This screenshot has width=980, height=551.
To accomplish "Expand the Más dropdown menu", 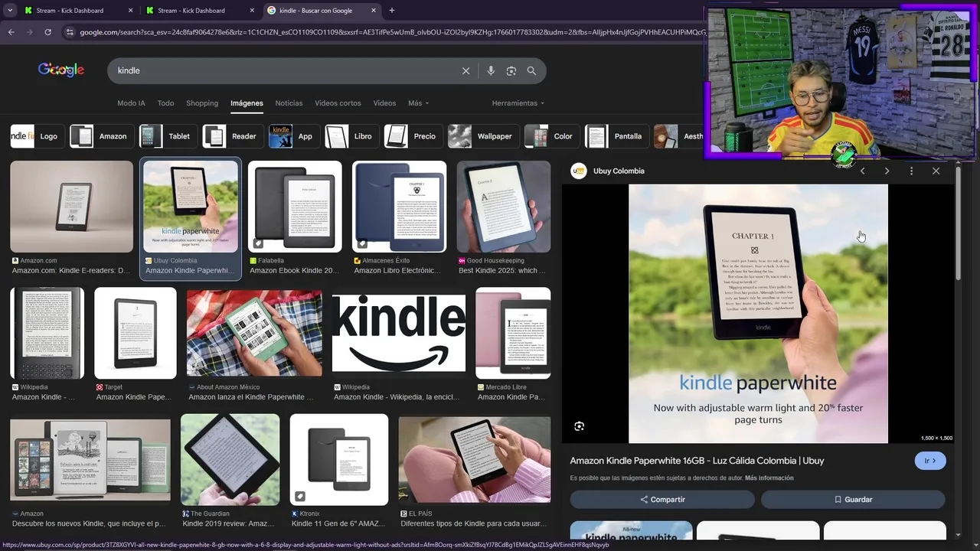I will (418, 103).
